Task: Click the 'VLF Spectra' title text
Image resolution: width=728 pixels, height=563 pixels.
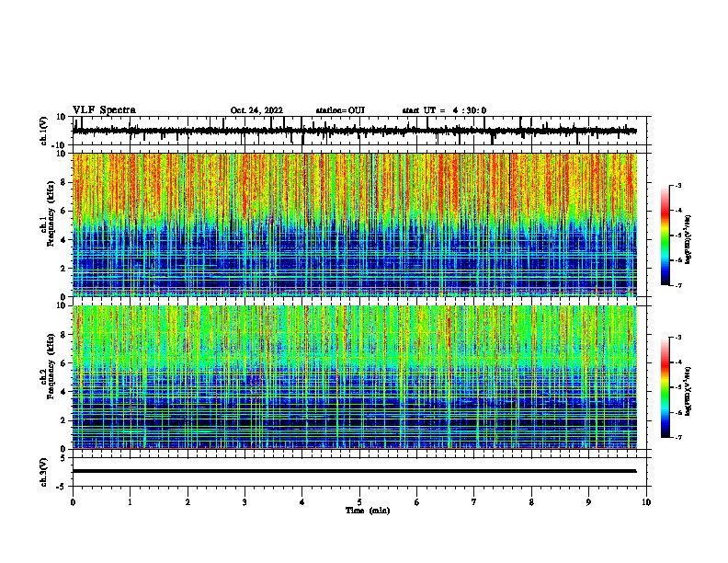Action: [104, 109]
